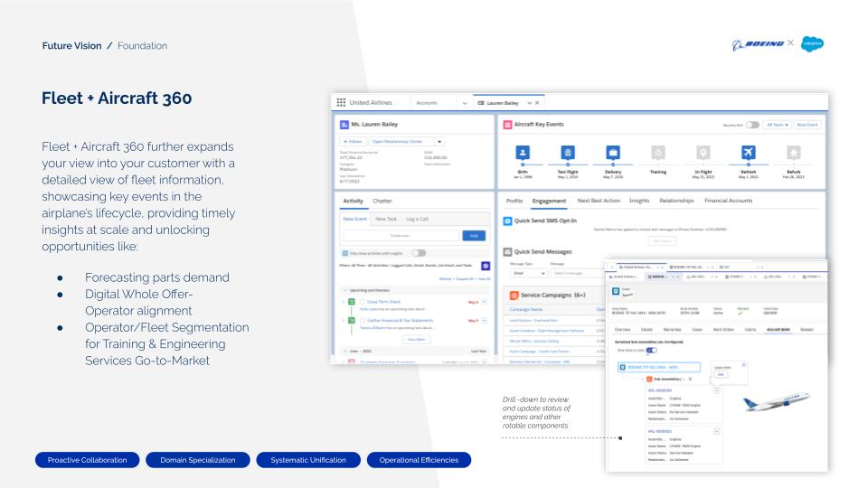Click Gather Financial task green icon
The image size is (868, 488).
[351, 320]
